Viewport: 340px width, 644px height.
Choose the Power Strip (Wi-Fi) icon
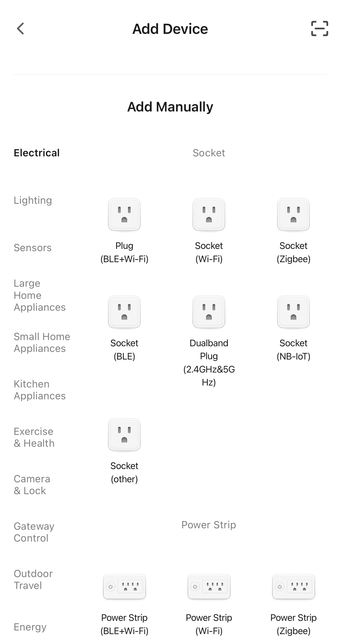[x=209, y=586]
